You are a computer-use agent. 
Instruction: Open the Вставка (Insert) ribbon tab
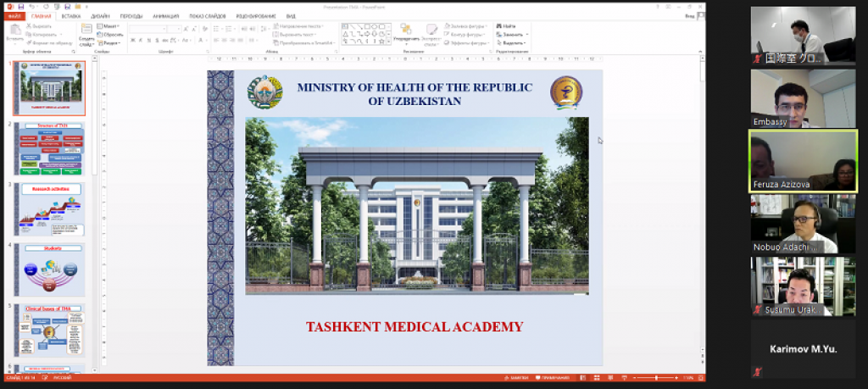pyautogui.click(x=71, y=16)
